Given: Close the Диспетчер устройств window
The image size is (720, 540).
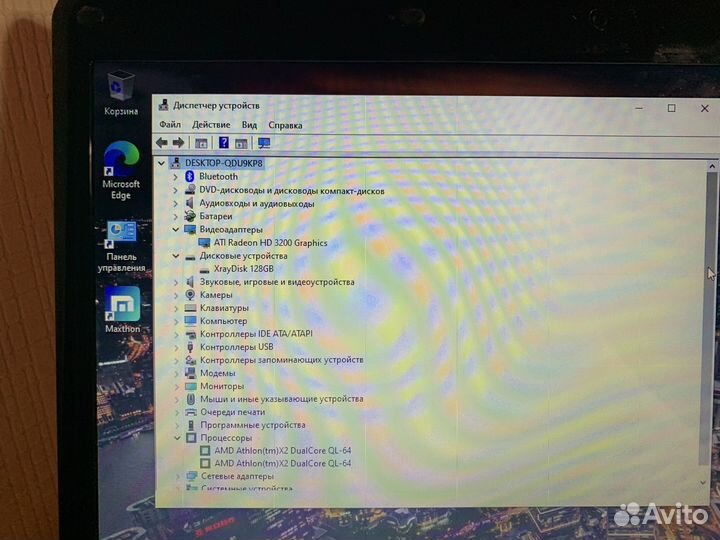Looking at the screenshot, I should point(704,108).
